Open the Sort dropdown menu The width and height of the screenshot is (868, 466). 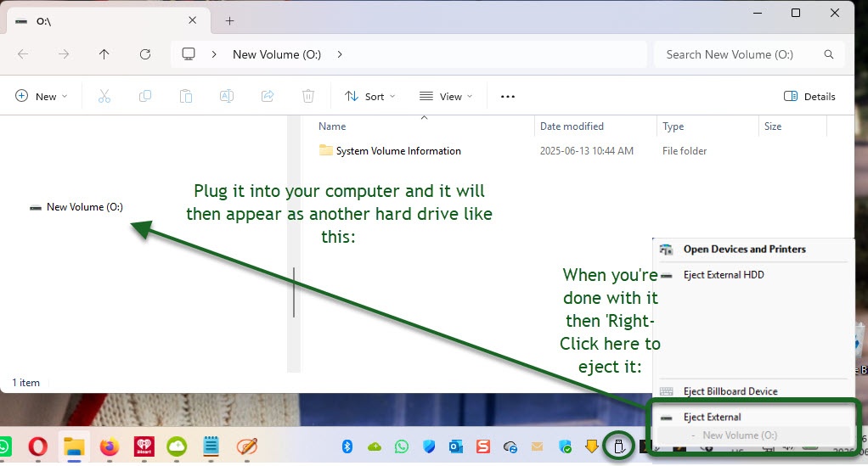pos(369,96)
